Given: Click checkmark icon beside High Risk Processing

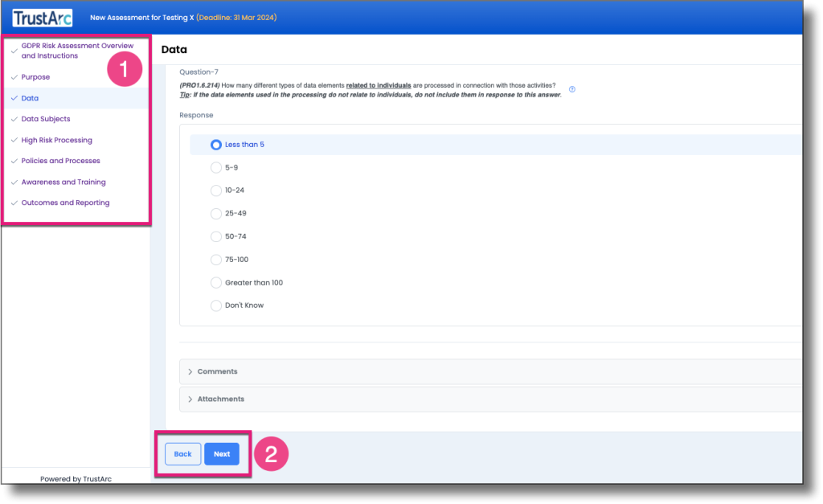Looking at the screenshot, I should pos(14,140).
